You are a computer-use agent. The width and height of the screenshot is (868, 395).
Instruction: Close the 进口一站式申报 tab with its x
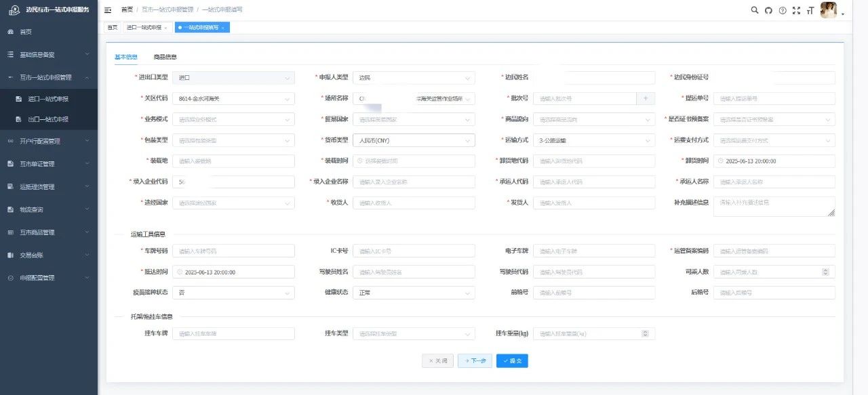pyautogui.click(x=165, y=28)
